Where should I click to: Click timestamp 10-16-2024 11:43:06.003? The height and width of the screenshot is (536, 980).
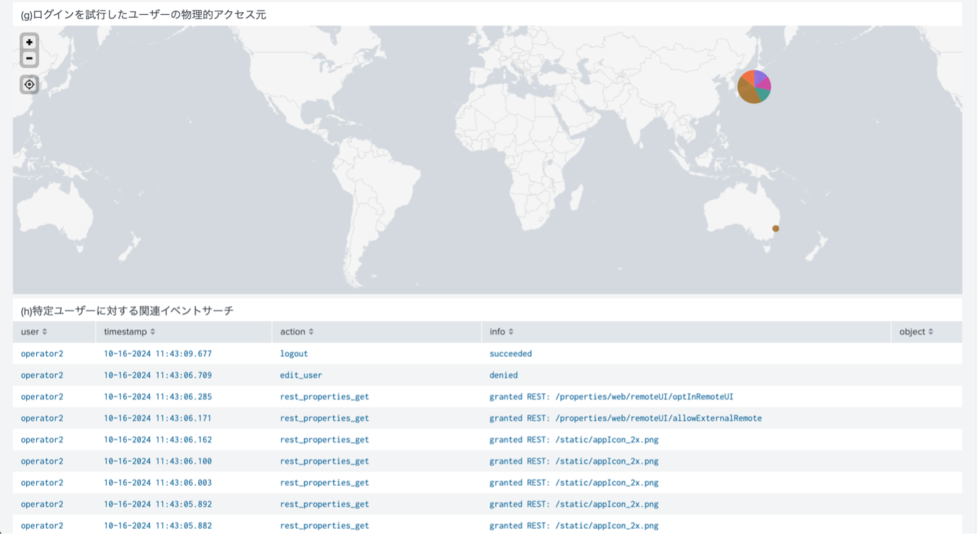pos(158,483)
